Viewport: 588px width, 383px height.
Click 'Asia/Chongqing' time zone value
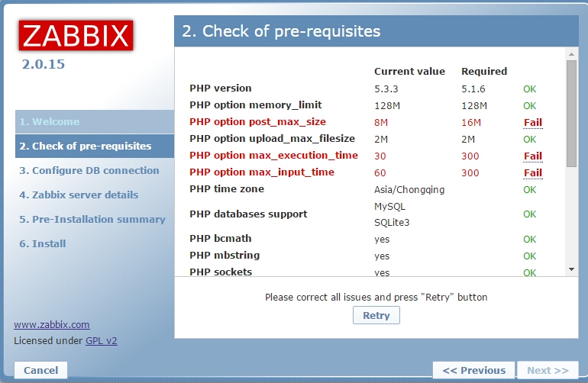[x=409, y=190]
